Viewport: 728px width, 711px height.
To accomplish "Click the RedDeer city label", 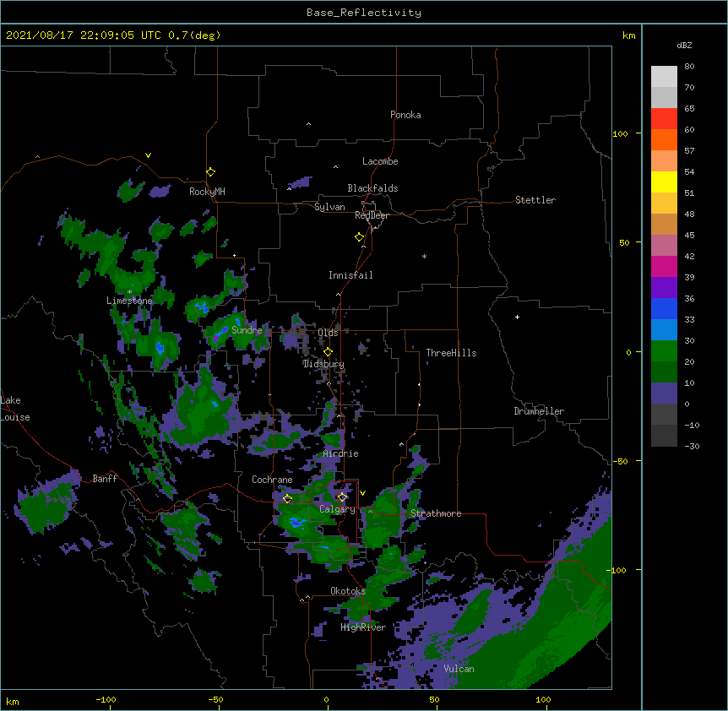I will coord(372,215).
